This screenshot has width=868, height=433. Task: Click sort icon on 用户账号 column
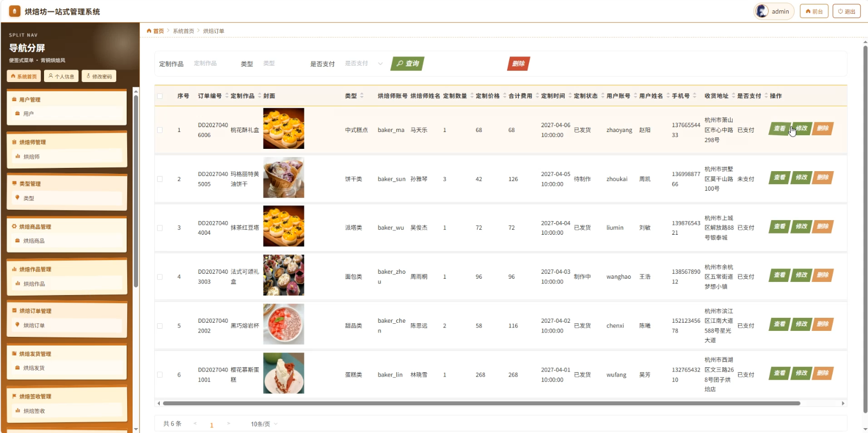[x=635, y=96]
